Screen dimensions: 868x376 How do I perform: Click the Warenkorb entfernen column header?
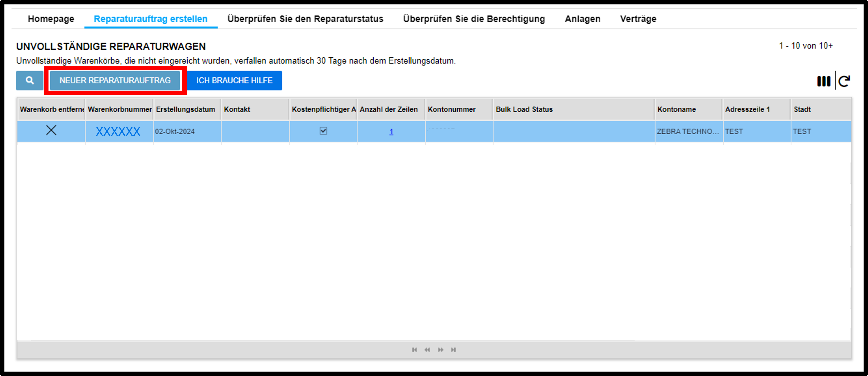pyautogui.click(x=51, y=109)
